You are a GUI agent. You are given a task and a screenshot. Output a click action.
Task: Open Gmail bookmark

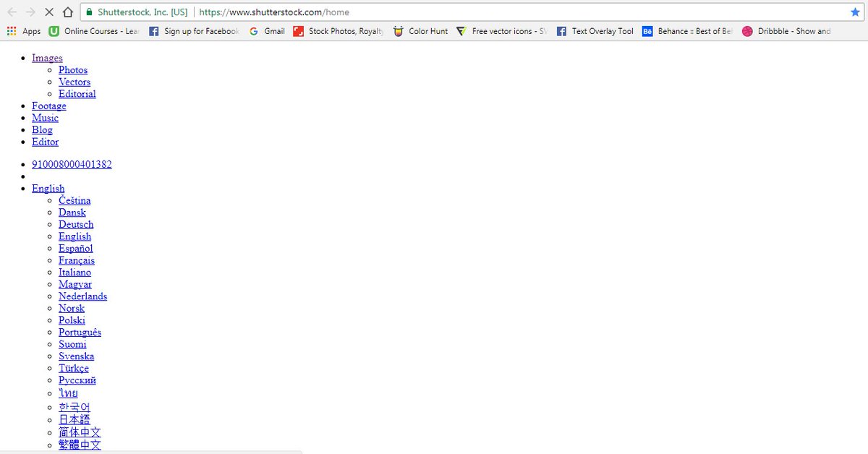266,31
